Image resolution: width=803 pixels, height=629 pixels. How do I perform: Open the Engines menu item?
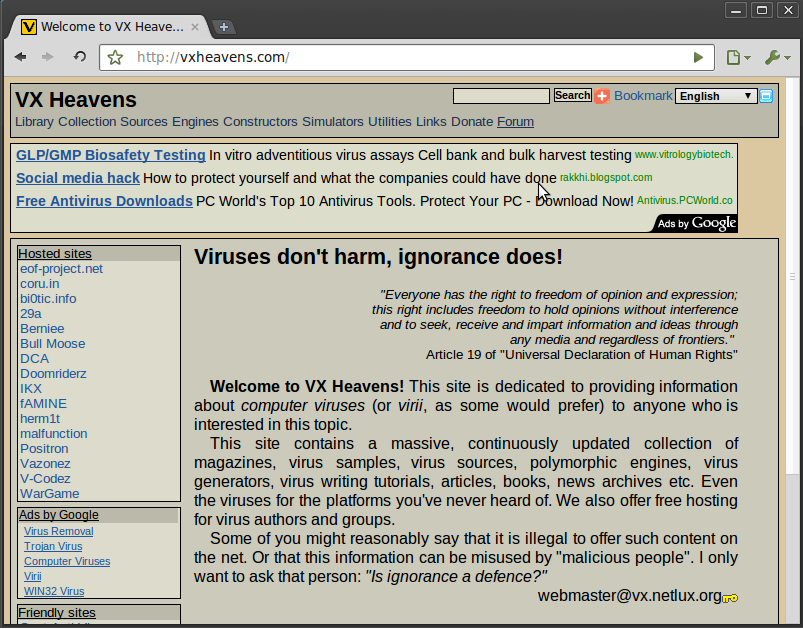pos(195,122)
